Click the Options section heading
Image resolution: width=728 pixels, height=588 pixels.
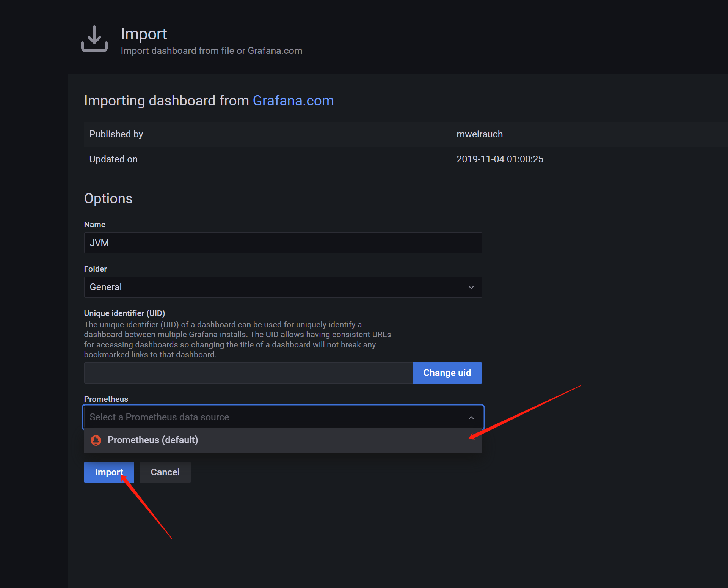pos(108,199)
